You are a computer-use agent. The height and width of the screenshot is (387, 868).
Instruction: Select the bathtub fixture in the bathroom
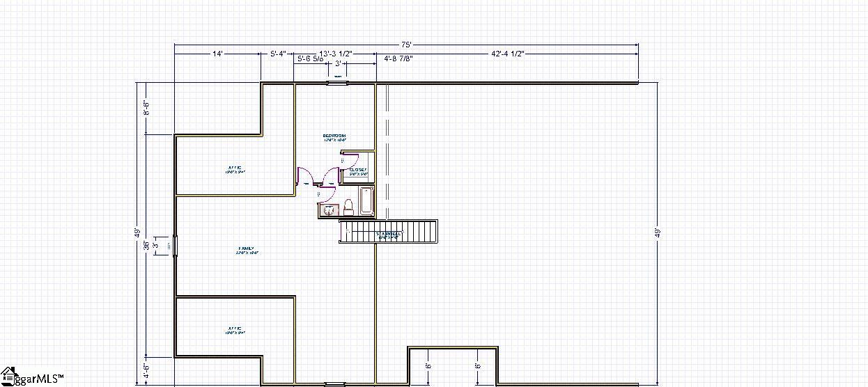tap(366, 201)
